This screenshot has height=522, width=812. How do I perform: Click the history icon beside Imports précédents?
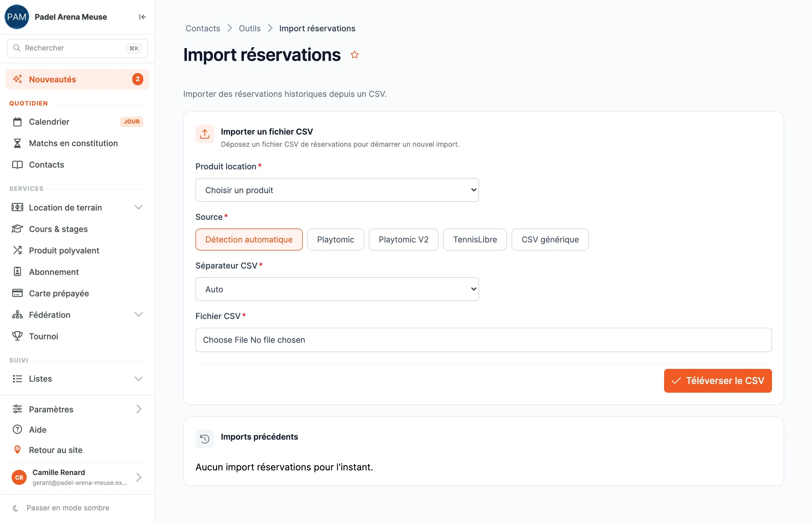tap(205, 438)
